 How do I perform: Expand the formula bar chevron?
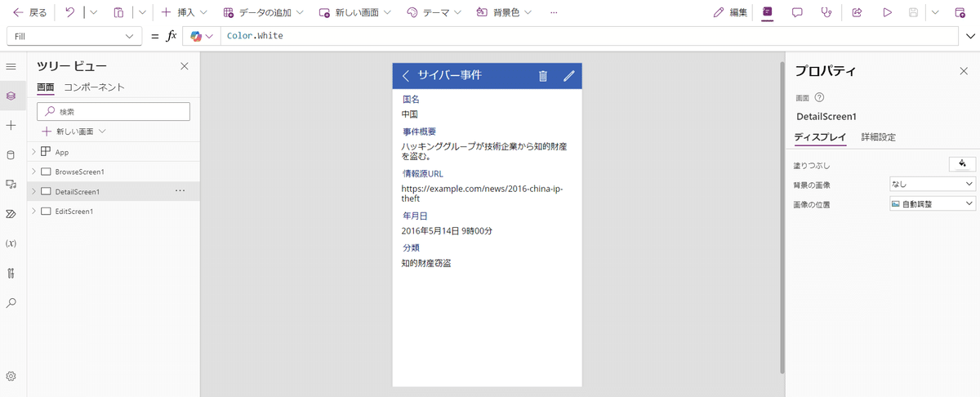(970, 36)
